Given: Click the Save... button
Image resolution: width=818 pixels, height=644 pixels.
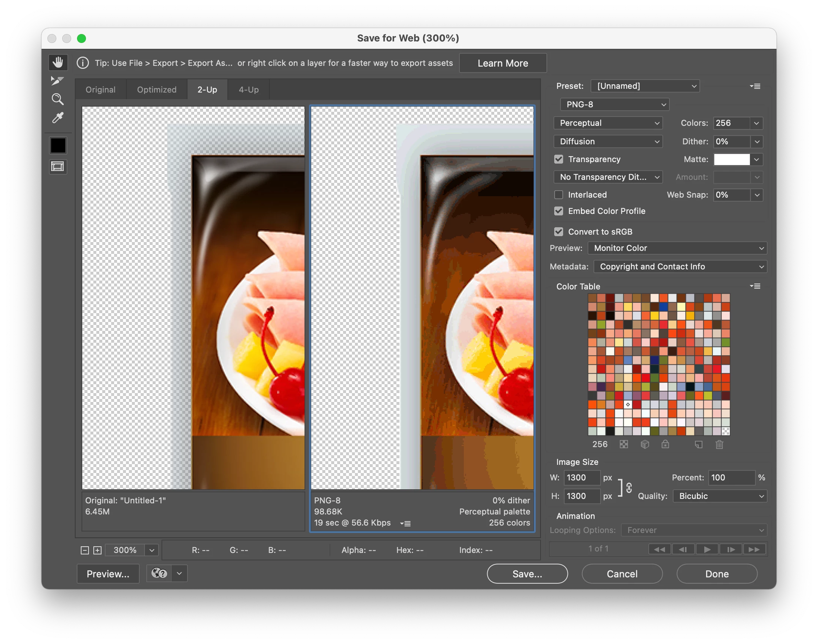Looking at the screenshot, I should (x=527, y=574).
